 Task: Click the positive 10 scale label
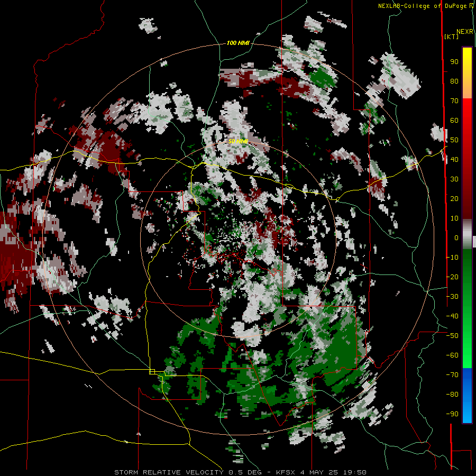[x=454, y=218]
